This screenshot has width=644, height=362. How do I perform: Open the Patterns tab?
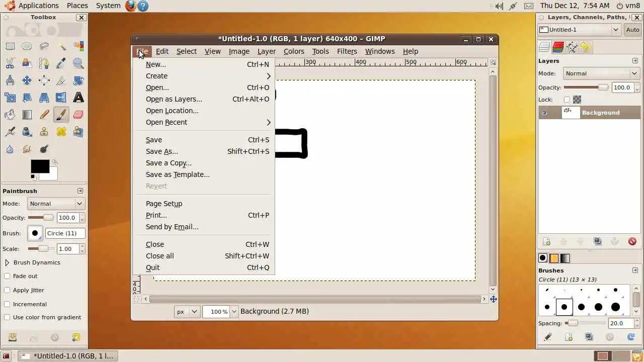(554, 258)
